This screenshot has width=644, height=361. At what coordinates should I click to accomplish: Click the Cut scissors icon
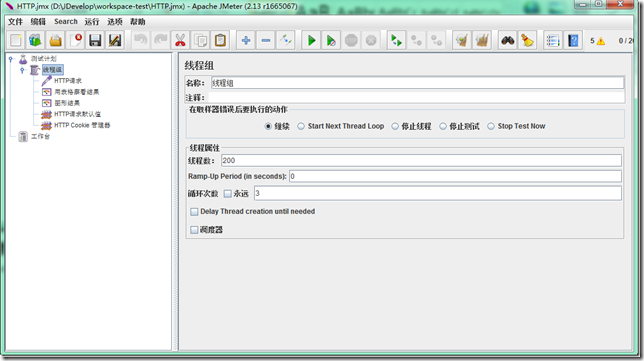coord(180,40)
